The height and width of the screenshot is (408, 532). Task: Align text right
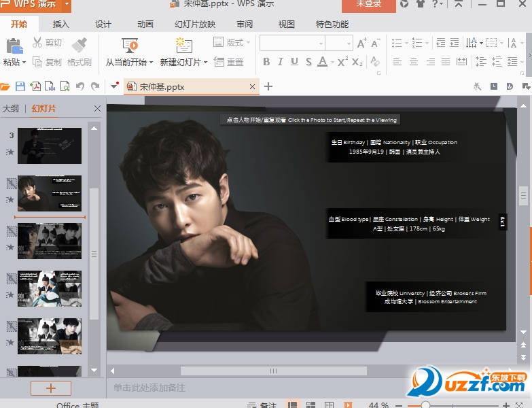pos(430,62)
